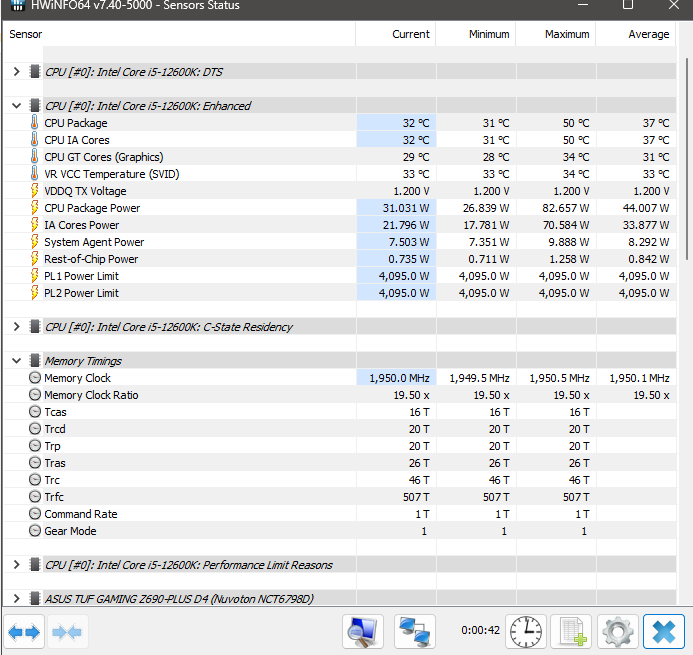This screenshot has width=693, height=655.
Task: Select the Command Rate row
Action: (x=340, y=514)
